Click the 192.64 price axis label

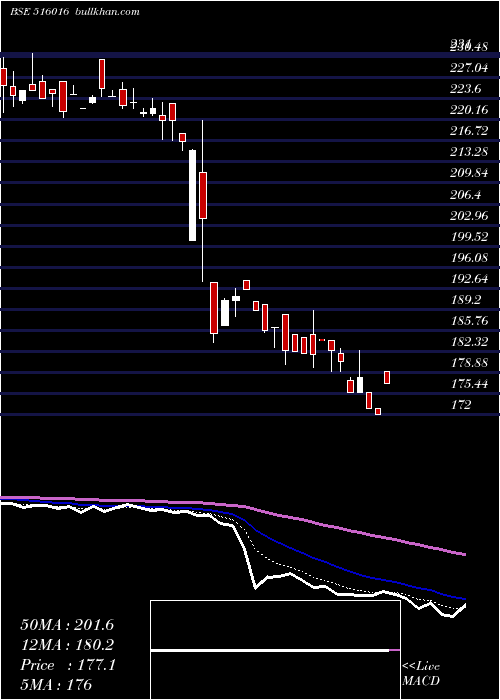469,279
